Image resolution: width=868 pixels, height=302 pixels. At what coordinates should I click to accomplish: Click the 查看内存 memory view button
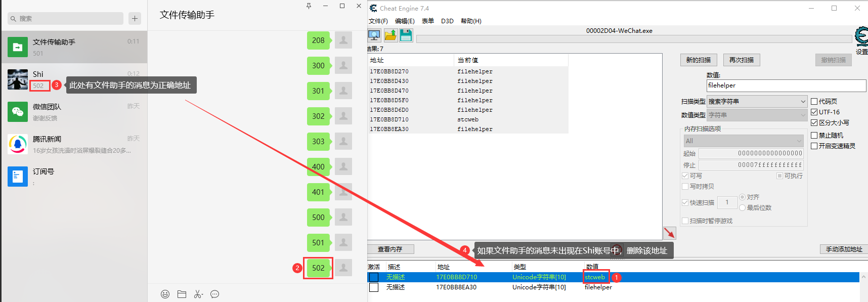(x=390, y=249)
